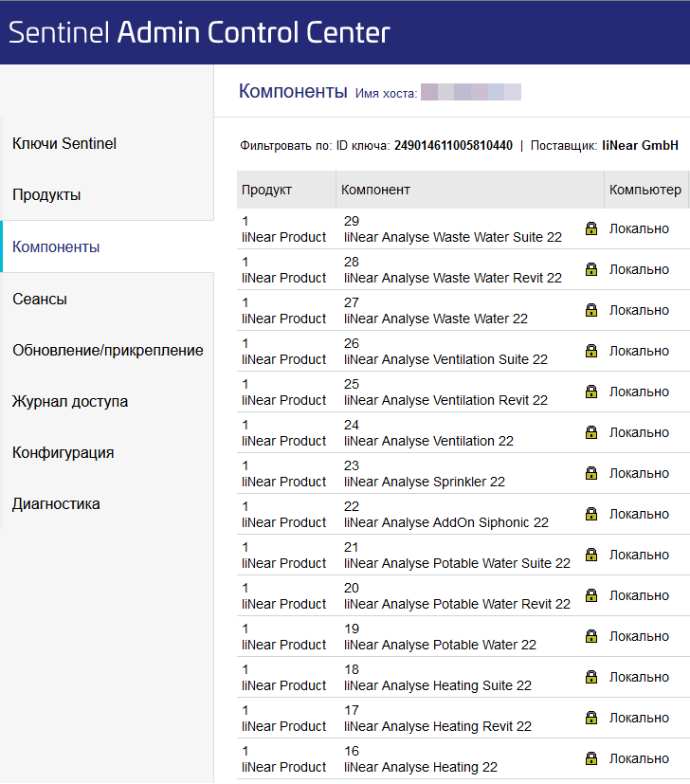The width and height of the screenshot is (690, 784).
Task: Click the Компьютер column header
Action: pos(645,190)
